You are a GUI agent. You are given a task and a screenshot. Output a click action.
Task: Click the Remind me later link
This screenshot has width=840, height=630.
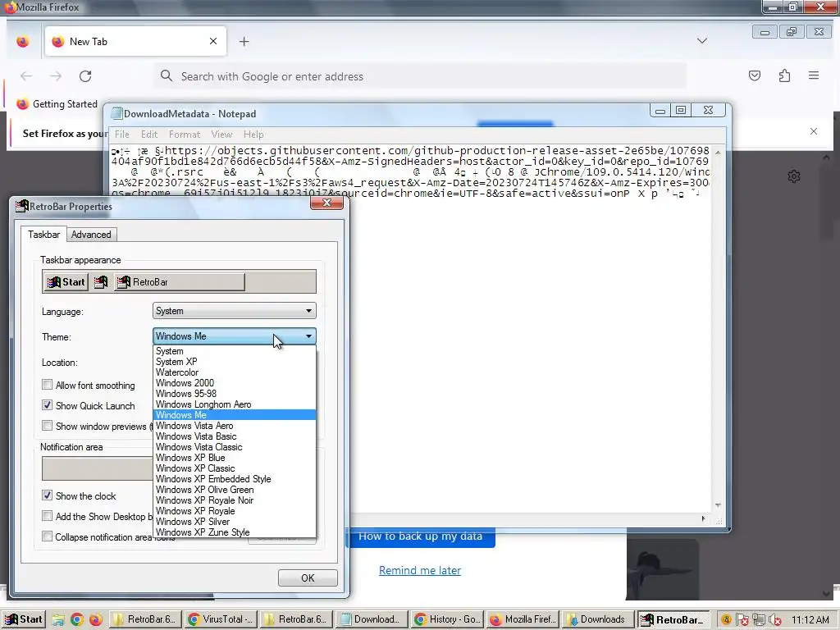pos(420,571)
